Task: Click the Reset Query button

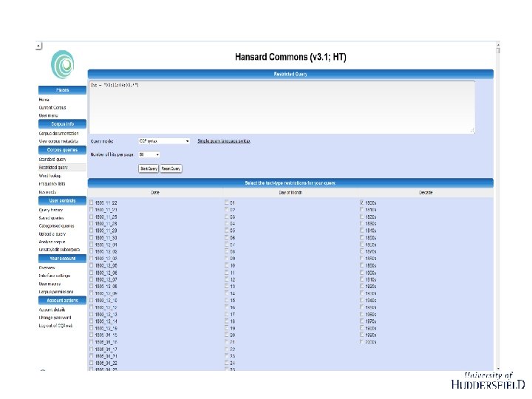Action: 171,168
